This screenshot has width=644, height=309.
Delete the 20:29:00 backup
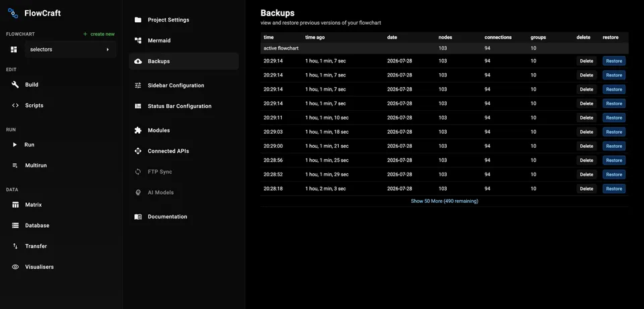[x=586, y=146]
